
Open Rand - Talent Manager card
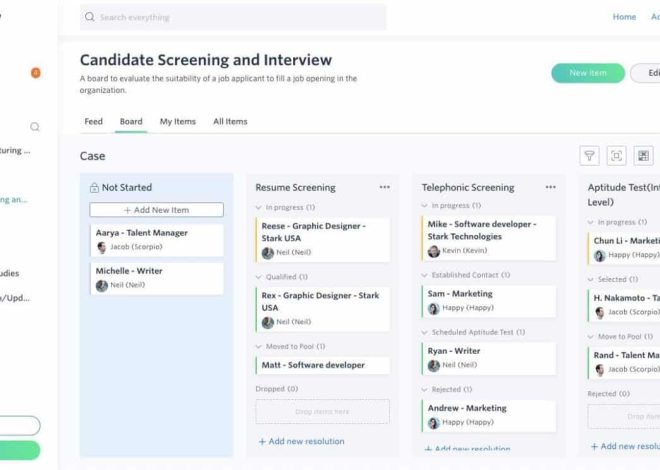click(x=624, y=362)
